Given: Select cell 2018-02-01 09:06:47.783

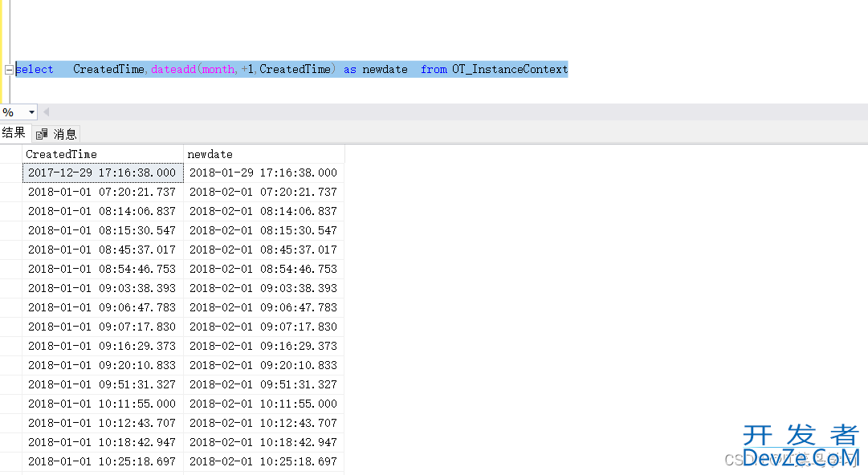Looking at the screenshot, I should 264,307.
